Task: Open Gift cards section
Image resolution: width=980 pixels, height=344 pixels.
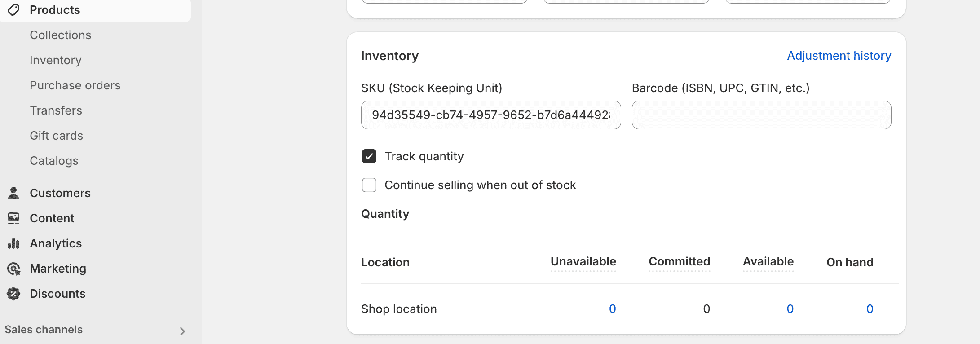Action: [57, 136]
